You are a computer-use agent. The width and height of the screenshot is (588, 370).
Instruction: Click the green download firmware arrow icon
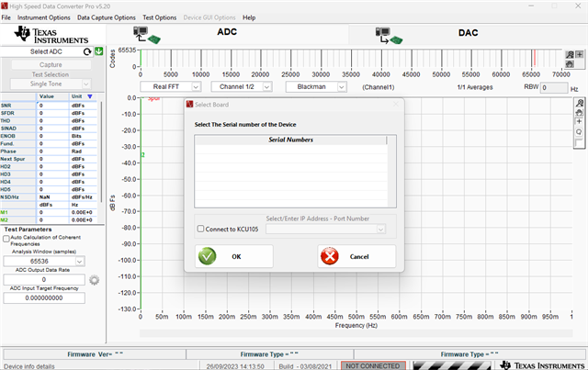98,51
